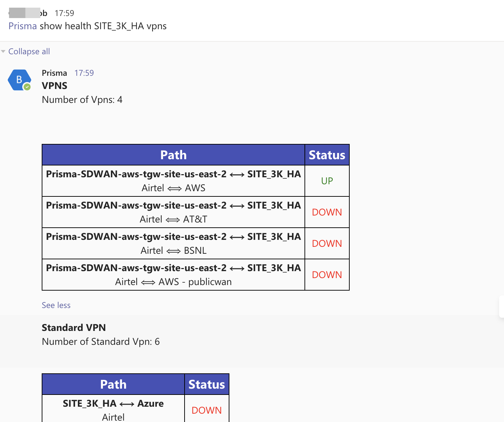504x422 pixels.
Task: Click the Prisma bot sender name
Action: (54, 73)
